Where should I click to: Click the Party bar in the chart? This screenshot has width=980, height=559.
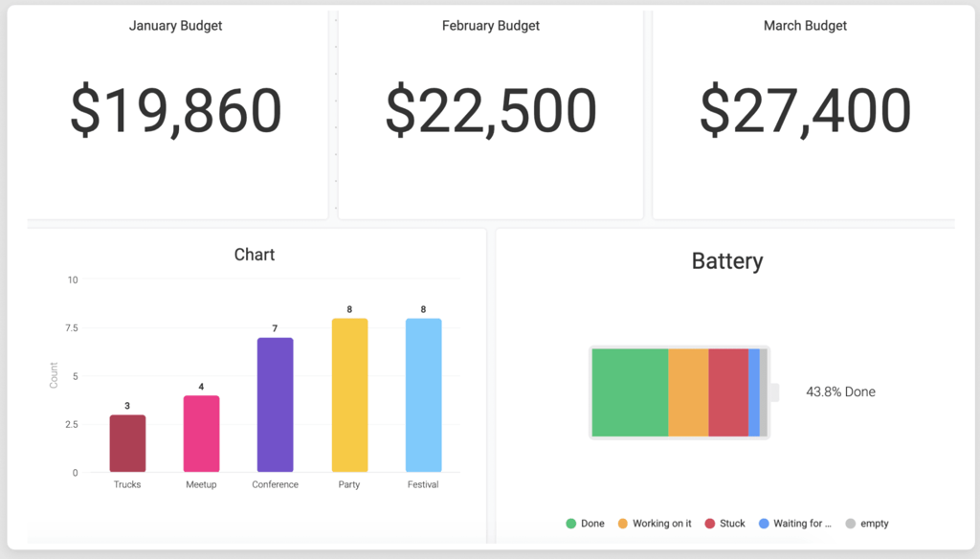tap(349, 392)
